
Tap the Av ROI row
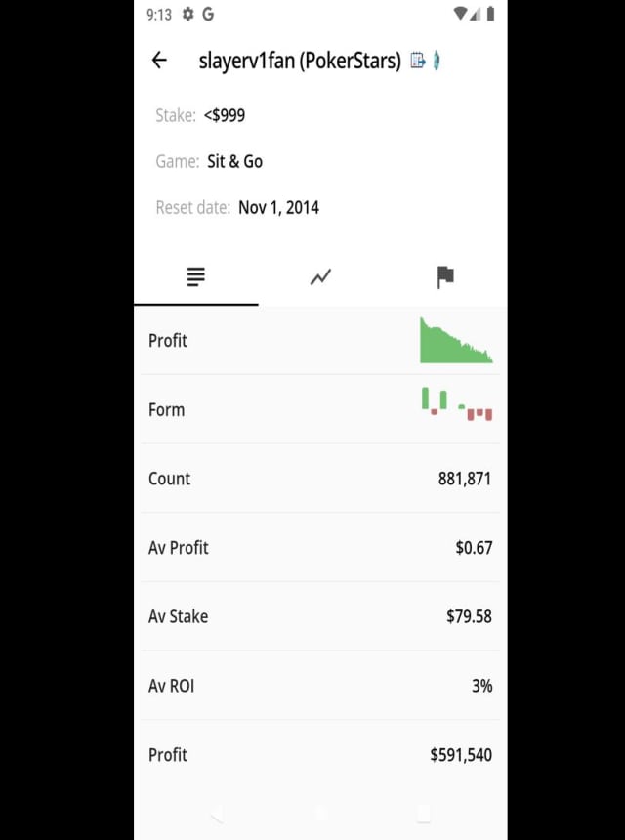pyautogui.click(x=320, y=686)
